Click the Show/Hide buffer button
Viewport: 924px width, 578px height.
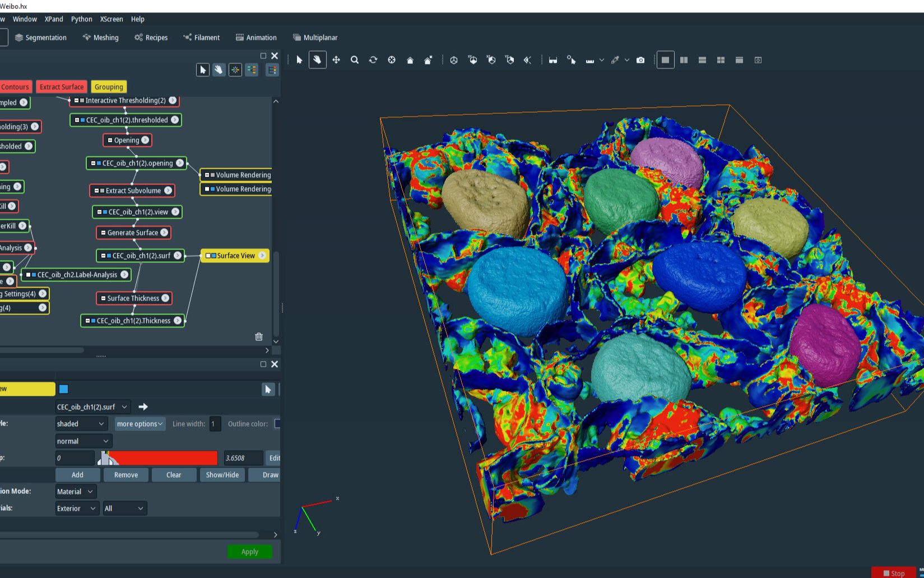pyautogui.click(x=222, y=475)
